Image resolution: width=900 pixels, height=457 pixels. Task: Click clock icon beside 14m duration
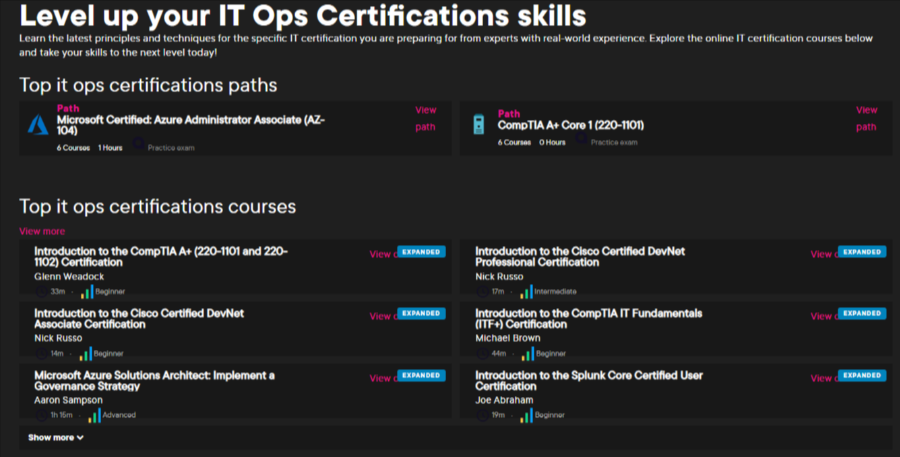(x=42, y=354)
